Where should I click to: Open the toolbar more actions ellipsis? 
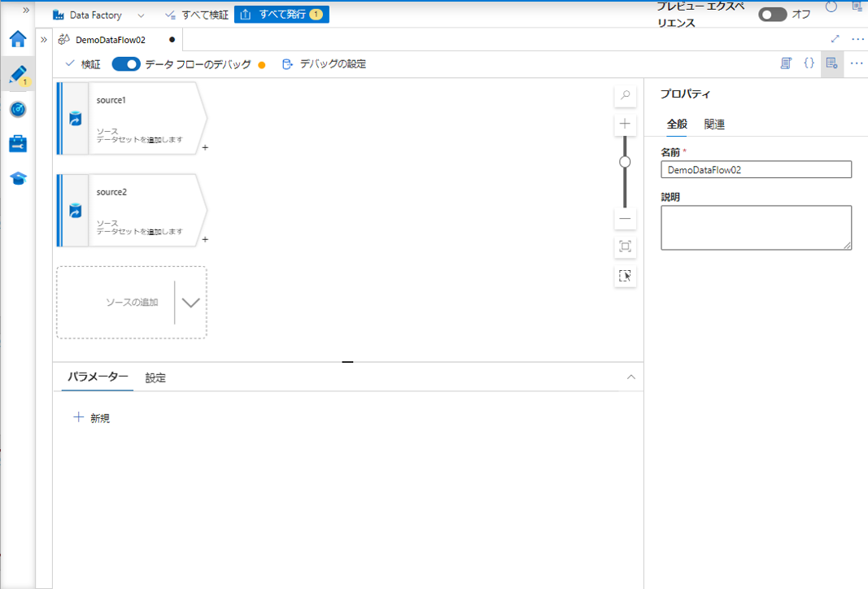tap(856, 63)
